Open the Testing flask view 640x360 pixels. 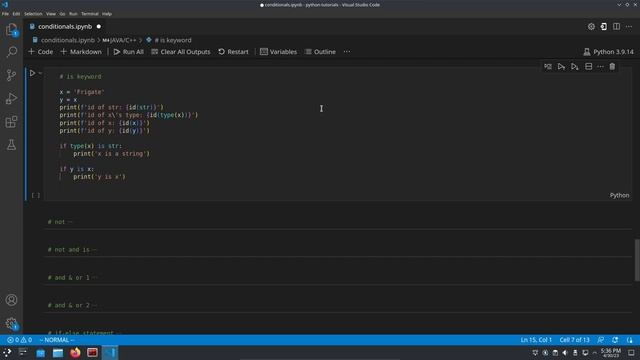(11, 144)
